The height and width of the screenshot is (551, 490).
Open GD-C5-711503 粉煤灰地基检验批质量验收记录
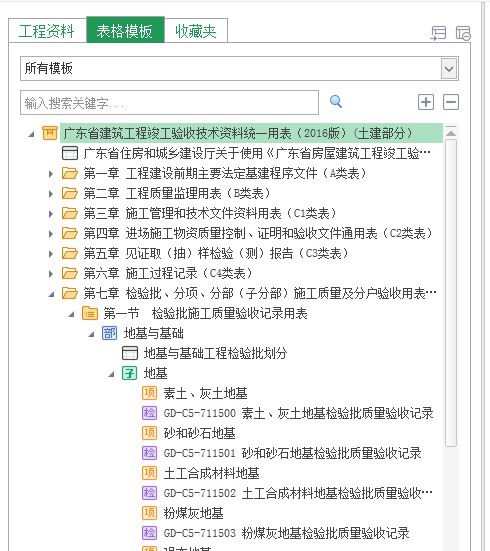pos(286,533)
